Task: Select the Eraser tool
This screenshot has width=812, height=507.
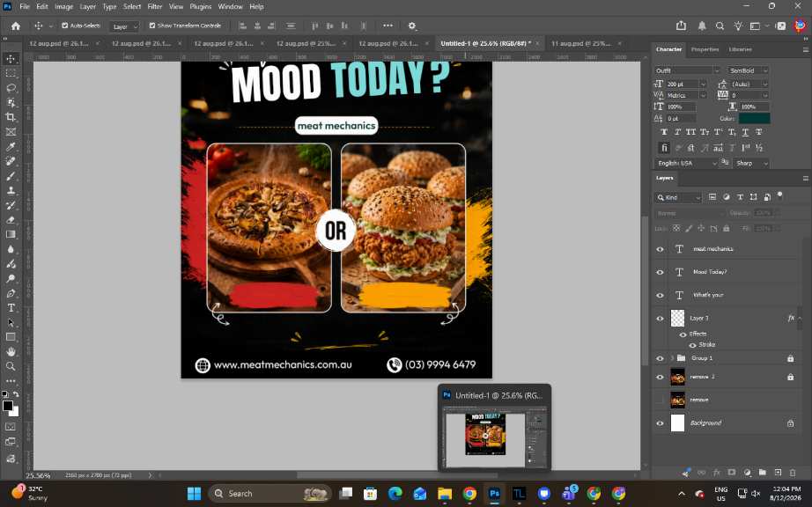Action: click(x=11, y=220)
